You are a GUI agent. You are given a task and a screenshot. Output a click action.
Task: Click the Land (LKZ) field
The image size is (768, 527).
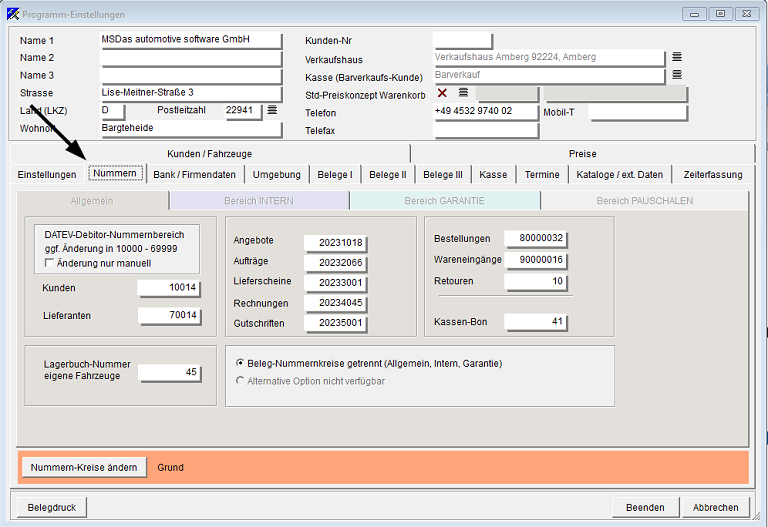pyautogui.click(x=113, y=111)
